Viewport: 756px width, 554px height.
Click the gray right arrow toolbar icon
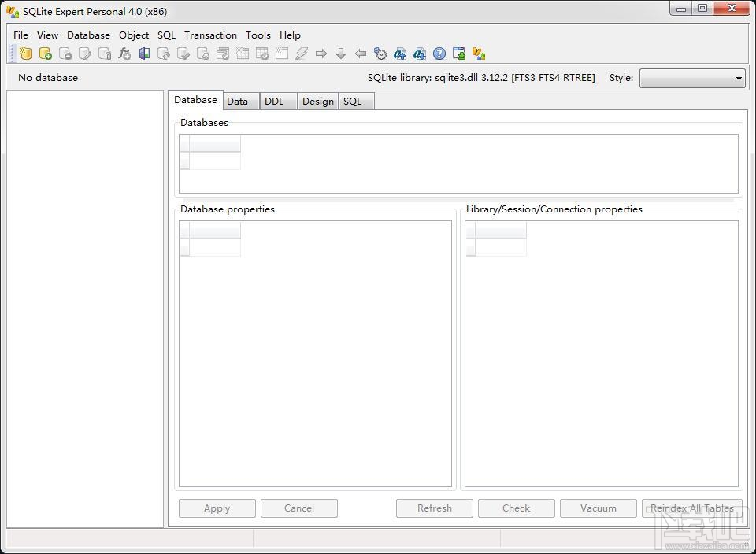point(321,54)
